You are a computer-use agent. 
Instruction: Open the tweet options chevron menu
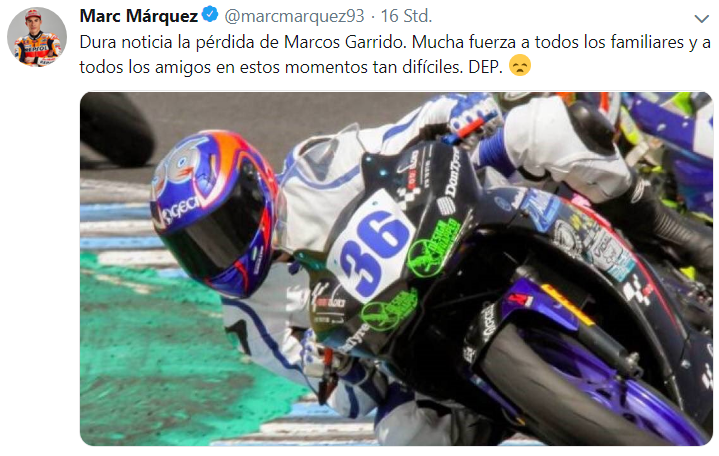tap(701, 19)
